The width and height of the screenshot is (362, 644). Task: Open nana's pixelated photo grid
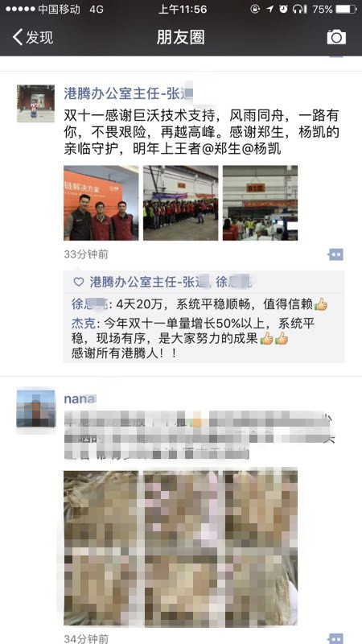pyautogui.click(x=180, y=546)
